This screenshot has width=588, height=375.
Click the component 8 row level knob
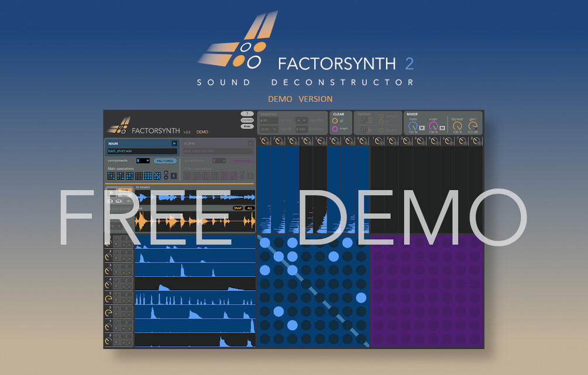108,341
